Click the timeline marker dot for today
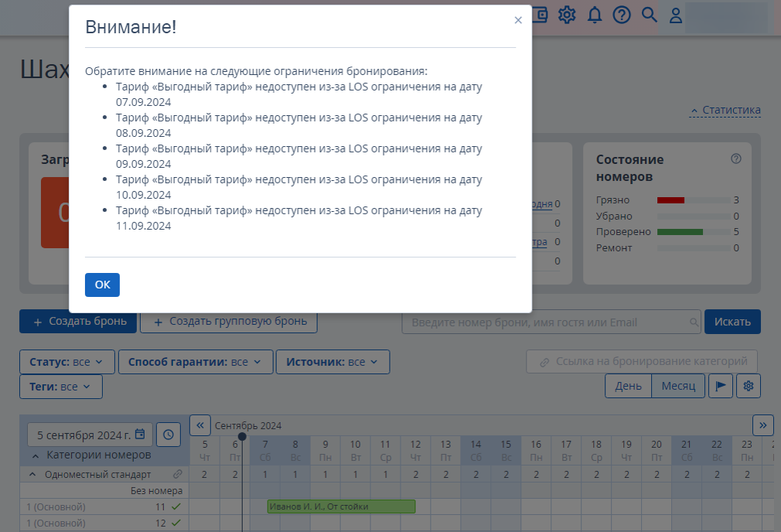Image resolution: width=781 pixels, height=532 pixels. 242,436
